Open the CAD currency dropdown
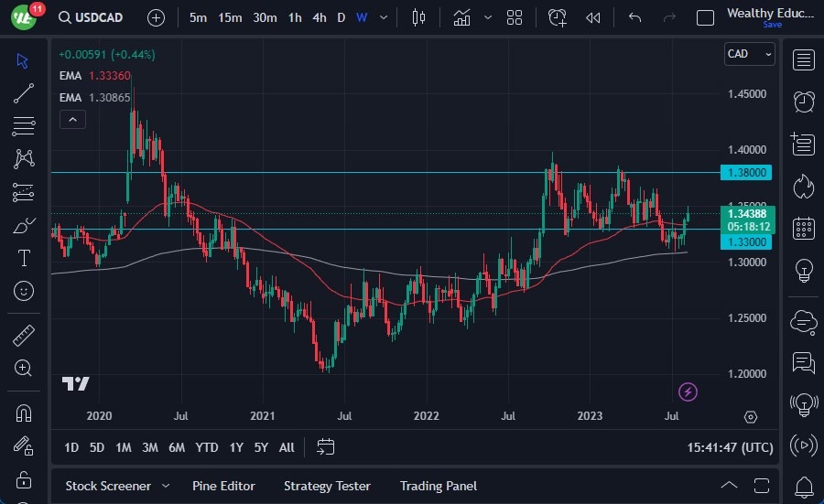The height and width of the screenshot is (504, 824). [749, 54]
